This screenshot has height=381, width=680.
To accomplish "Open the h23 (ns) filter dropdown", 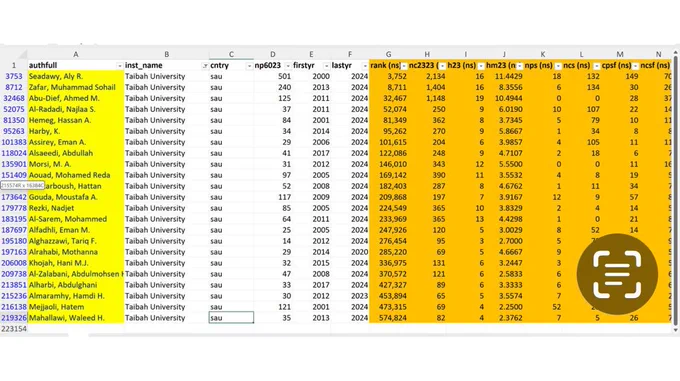I will point(481,66).
